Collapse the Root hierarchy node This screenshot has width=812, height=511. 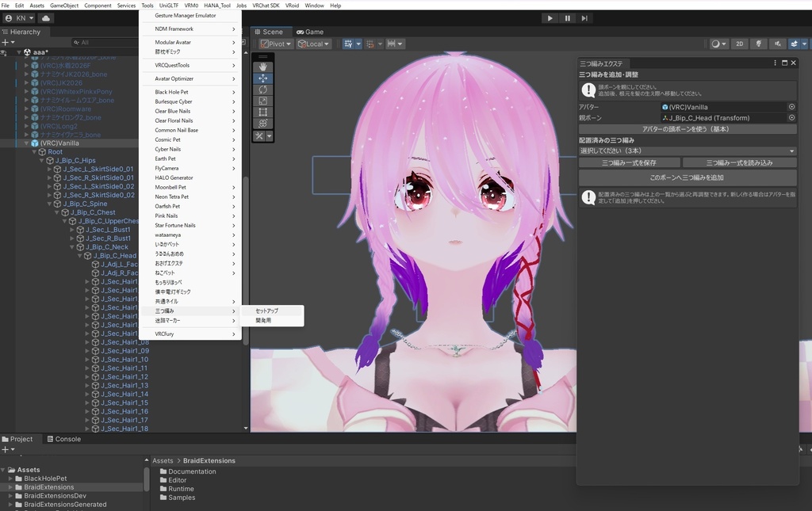click(34, 152)
